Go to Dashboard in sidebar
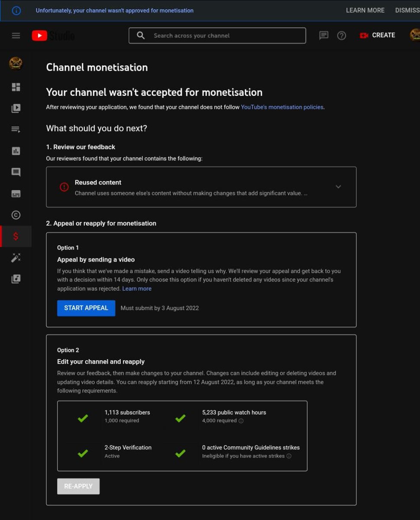The width and height of the screenshot is (420, 520). pos(16,87)
